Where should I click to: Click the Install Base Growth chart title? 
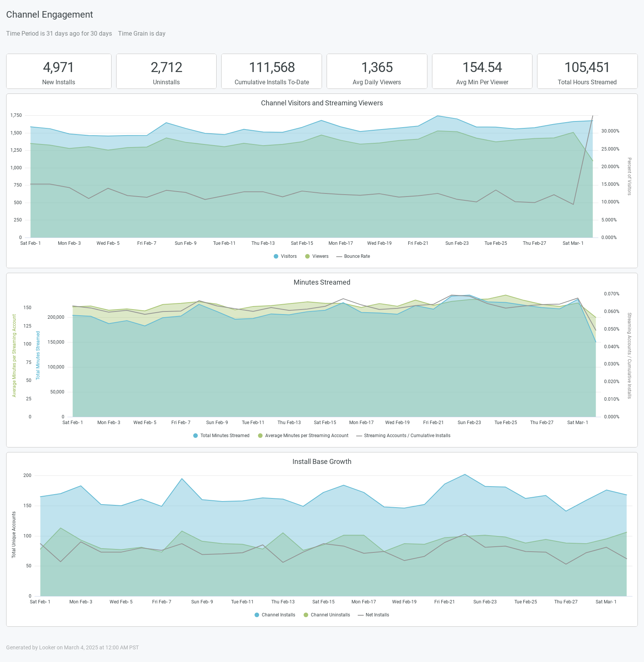click(x=322, y=462)
